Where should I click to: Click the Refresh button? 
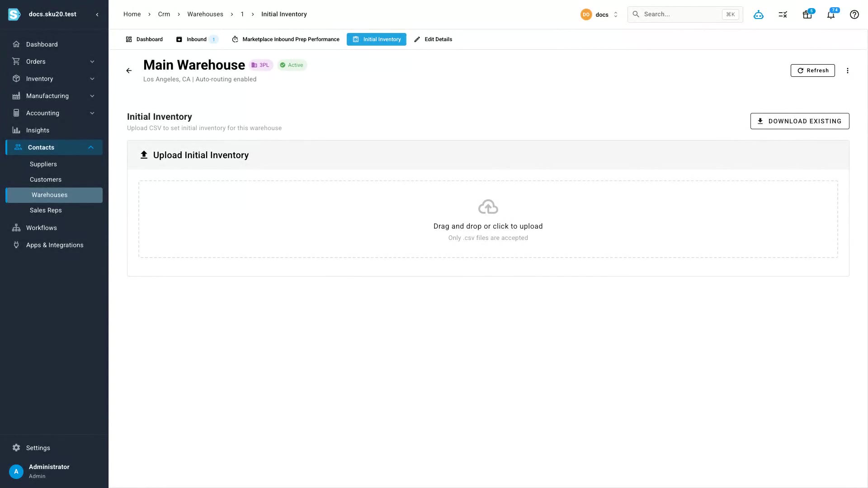pyautogui.click(x=812, y=70)
